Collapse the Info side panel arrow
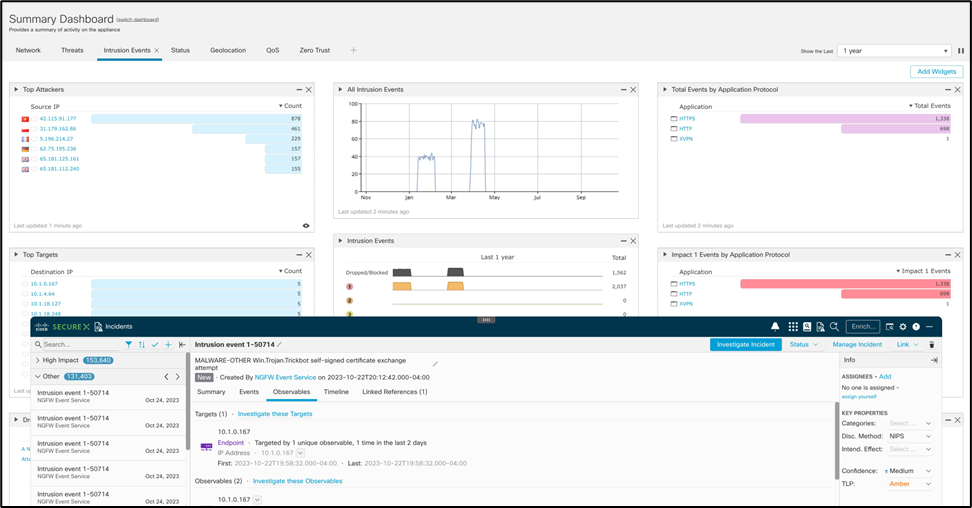Viewport: 972px width, 508px height. point(934,360)
